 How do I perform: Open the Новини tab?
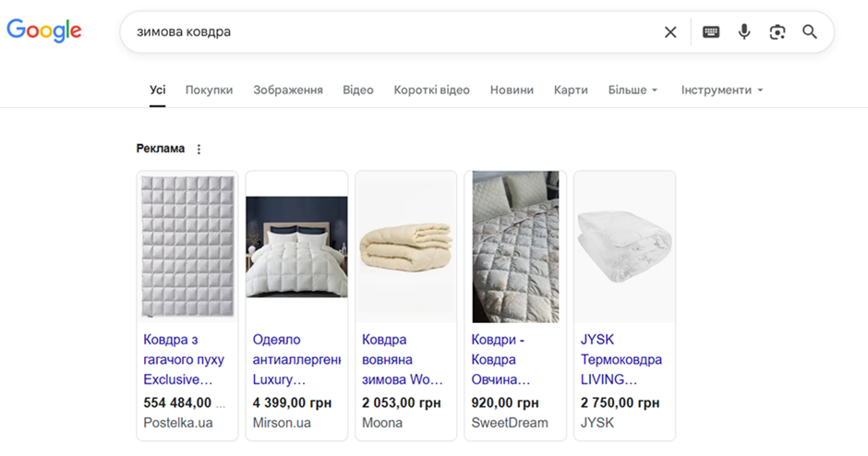[x=512, y=90]
